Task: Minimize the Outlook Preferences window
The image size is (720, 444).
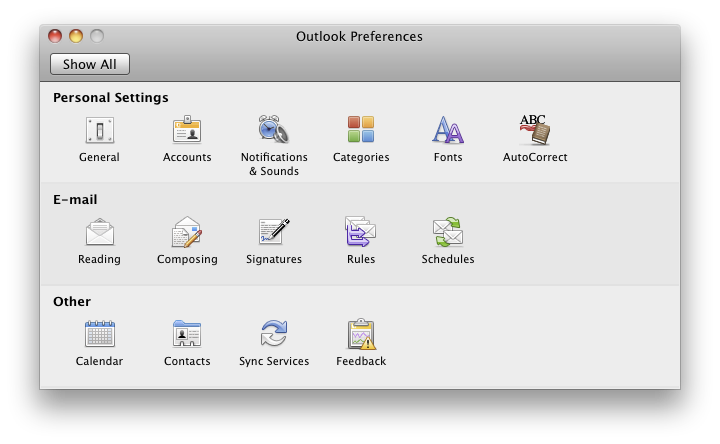Action: pos(76,37)
